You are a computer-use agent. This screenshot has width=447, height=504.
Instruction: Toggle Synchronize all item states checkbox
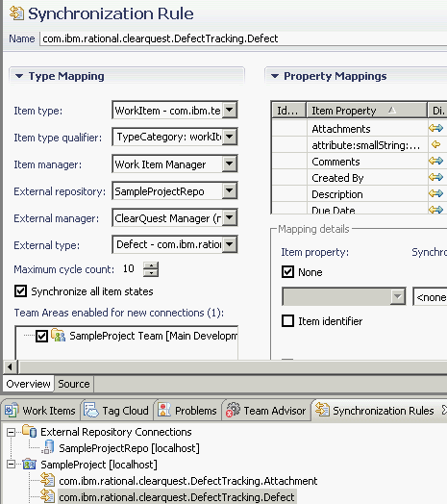click(20, 291)
